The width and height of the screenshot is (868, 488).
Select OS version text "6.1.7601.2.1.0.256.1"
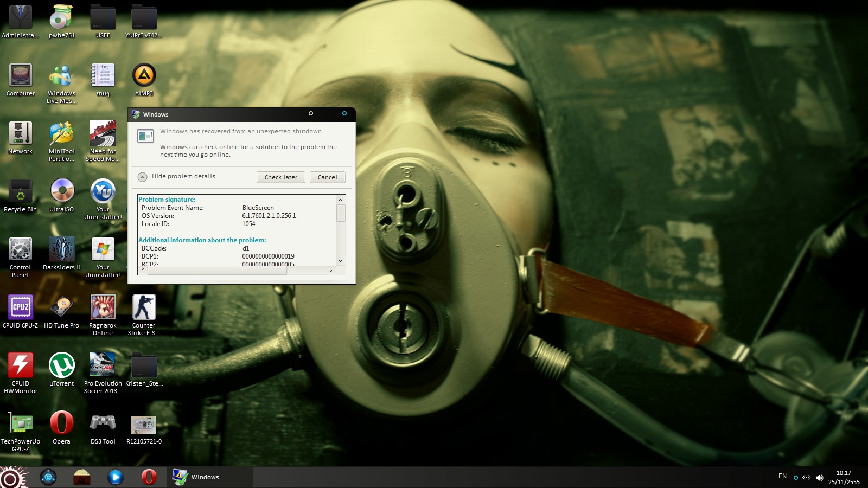click(x=269, y=216)
